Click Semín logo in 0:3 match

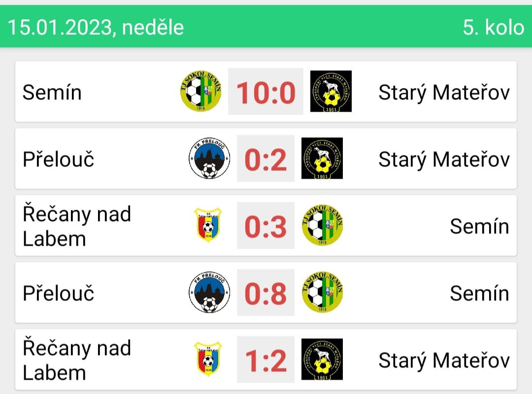pos(322,225)
